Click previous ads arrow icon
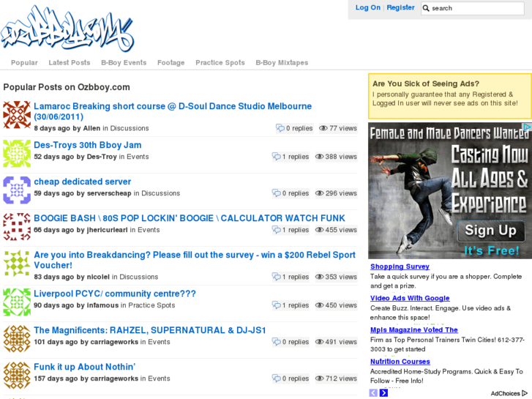This screenshot has height=399, width=532. pos(373,393)
